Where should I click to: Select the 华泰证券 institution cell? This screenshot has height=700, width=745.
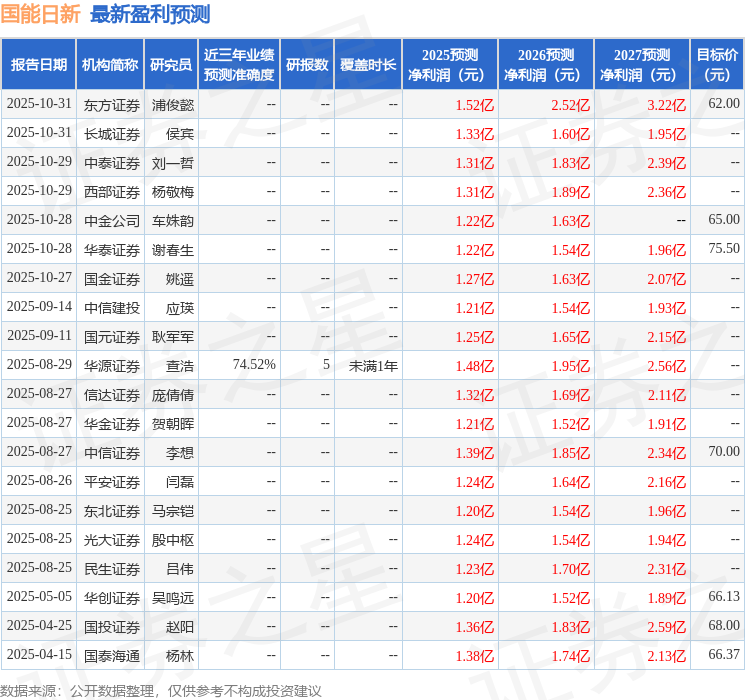coord(112,250)
